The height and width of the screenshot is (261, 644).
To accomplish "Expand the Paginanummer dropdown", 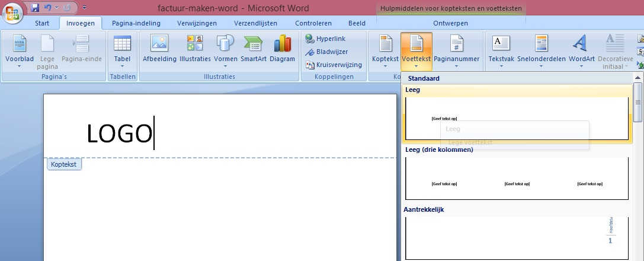I will 456,52.
